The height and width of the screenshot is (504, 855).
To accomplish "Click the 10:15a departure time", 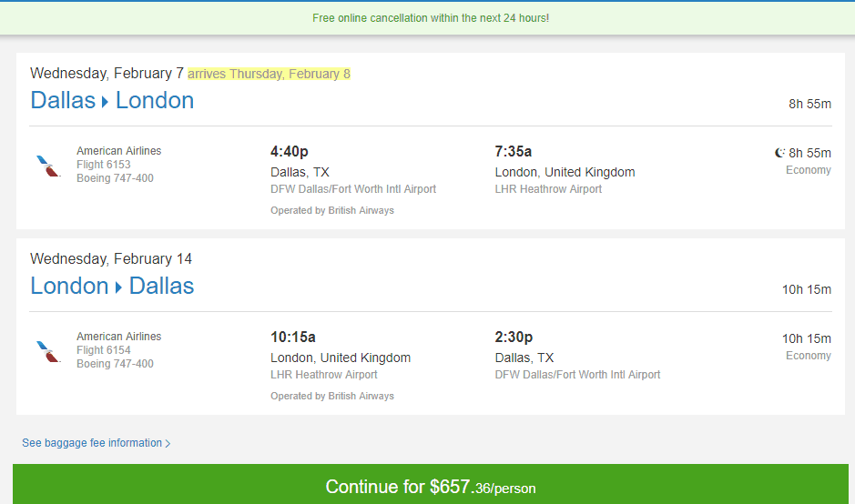I will (293, 337).
